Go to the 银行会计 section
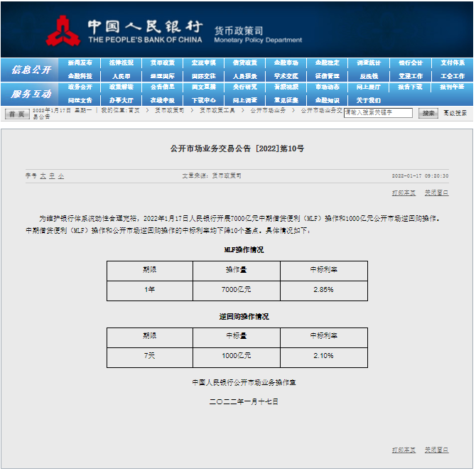Viewport: 476px width, 471px height. tap(411, 63)
